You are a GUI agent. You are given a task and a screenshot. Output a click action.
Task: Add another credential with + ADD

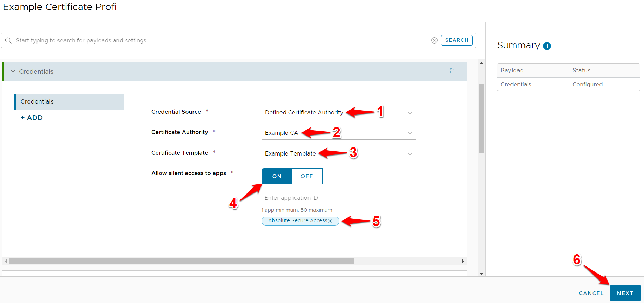32,118
